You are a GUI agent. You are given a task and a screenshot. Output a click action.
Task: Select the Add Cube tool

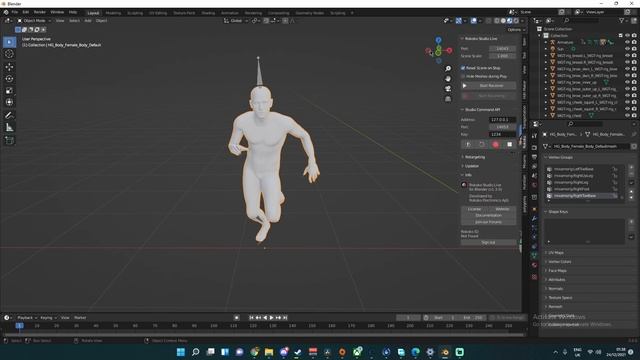(9, 140)
